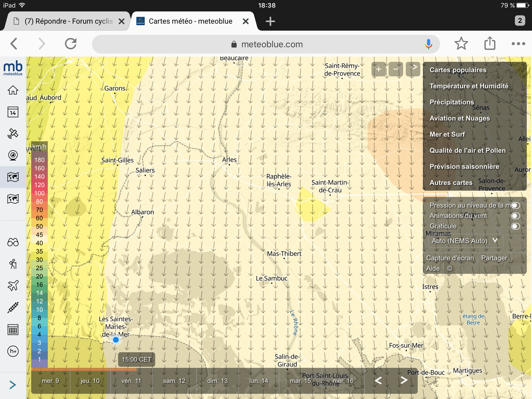
Task: Collapse the map menu panel arrow
Action: point(413,69)
